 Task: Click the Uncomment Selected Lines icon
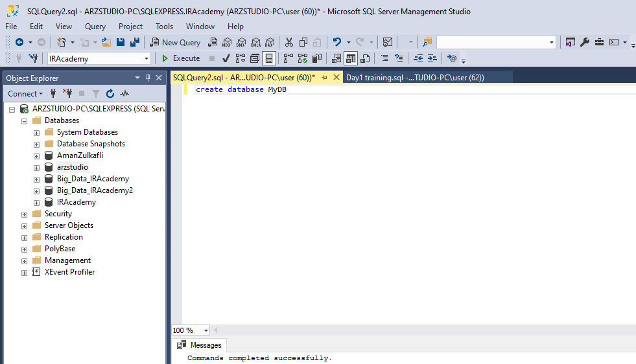(x=399, y=58)
